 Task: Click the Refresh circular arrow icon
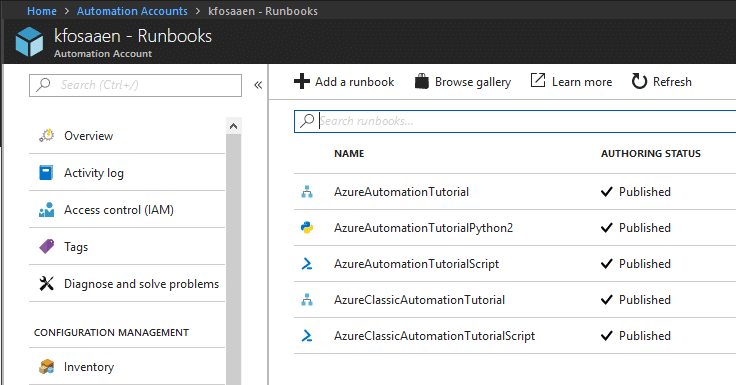tap(639, 81)
